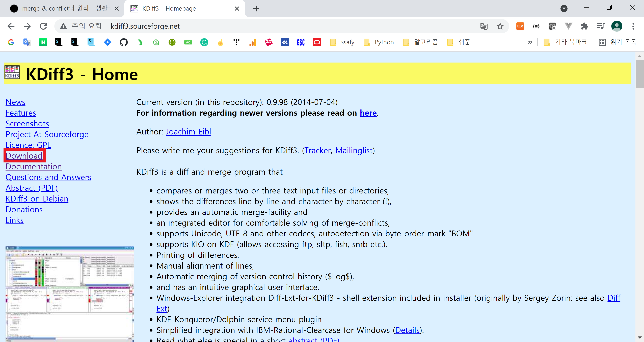The width and height of the screenshot is (644, 342).
Task: Click the site security warning triangle icon
Action: tap(63, 26)
